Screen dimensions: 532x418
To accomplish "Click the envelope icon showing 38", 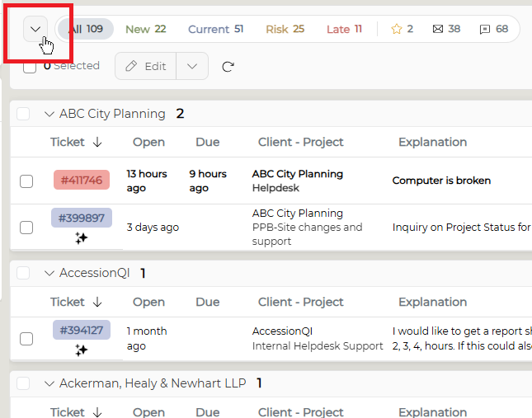I will pos(438,29).
